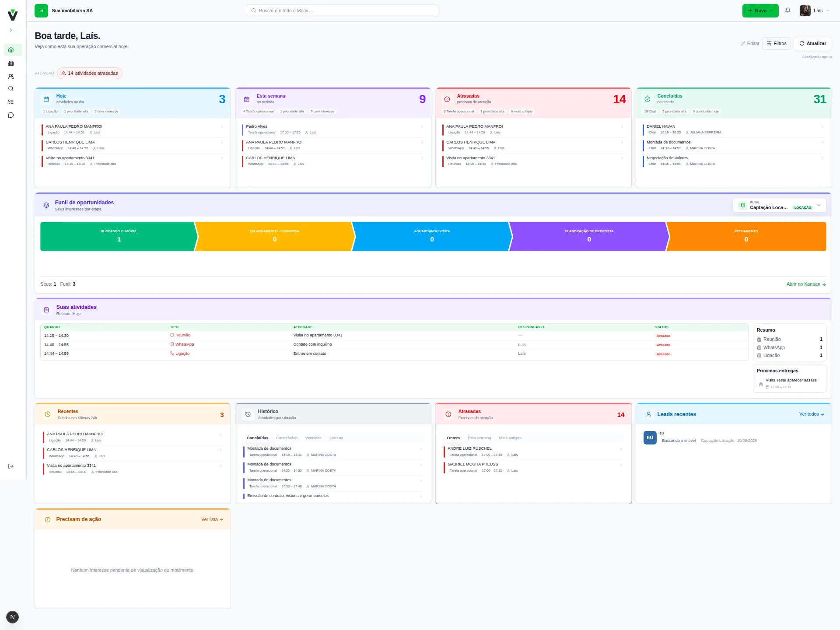Click the Próximas entregas Visita Teste item
This screenshot has height=630, width=840.
[790, 383]
